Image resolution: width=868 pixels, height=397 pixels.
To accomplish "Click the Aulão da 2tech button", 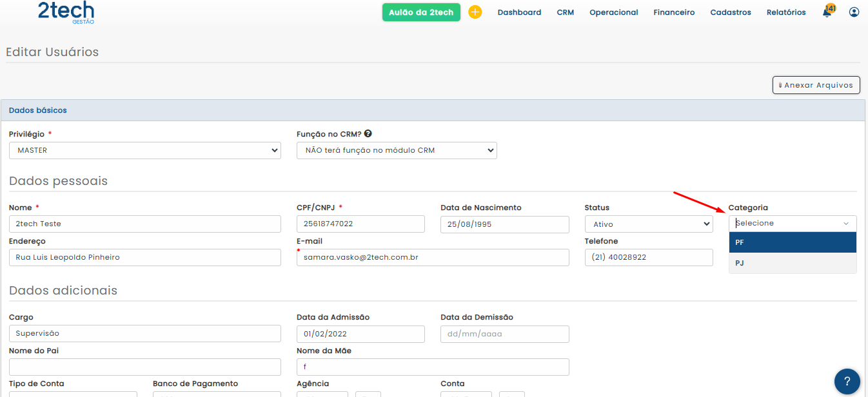I will click(421, 12).
